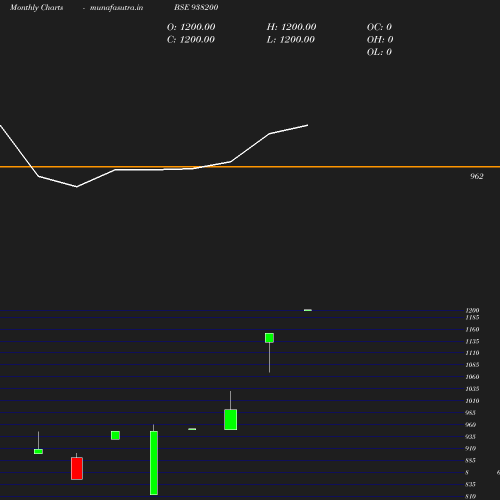Select the "BSE 938200" symbol label
The width and height of the screenshot is (500, 500).
(196, 7)
